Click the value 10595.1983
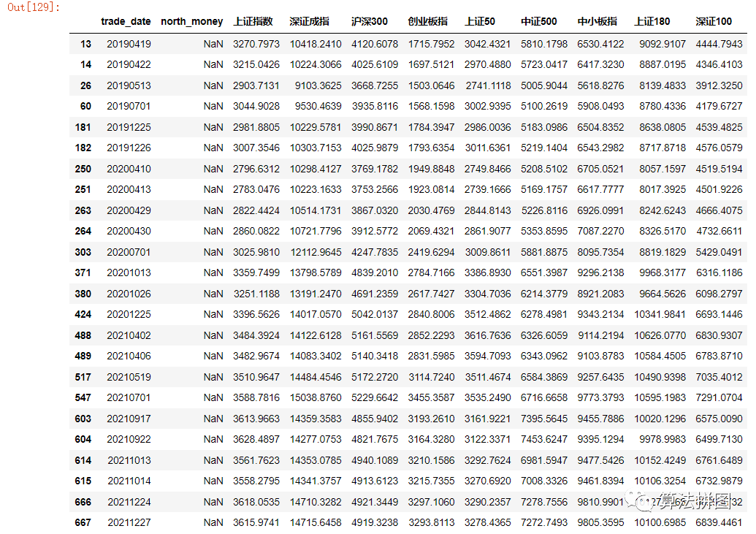 tap(660, 398)
